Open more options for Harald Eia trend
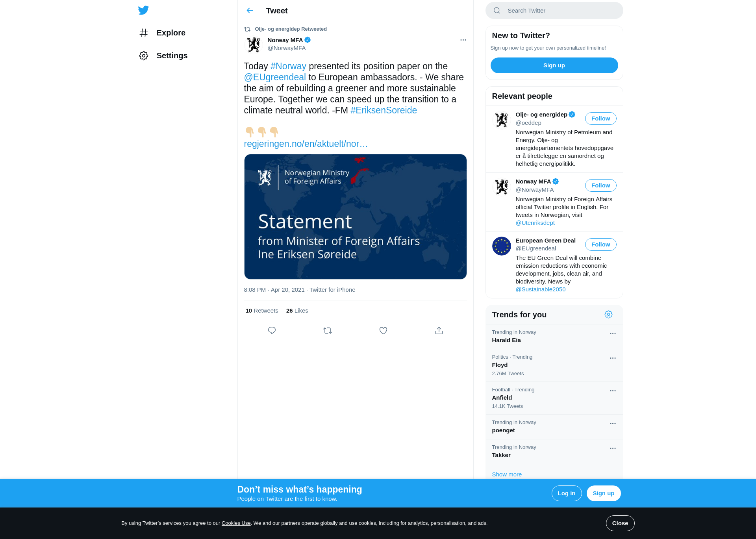Viewport: 756px width, 539px height. coord(613,333)
